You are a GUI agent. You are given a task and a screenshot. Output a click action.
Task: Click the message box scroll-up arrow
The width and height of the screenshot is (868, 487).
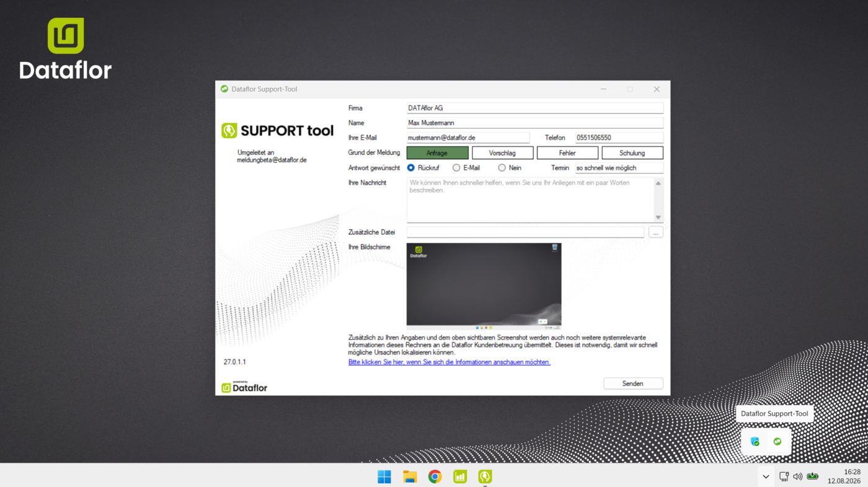point(658,183)
